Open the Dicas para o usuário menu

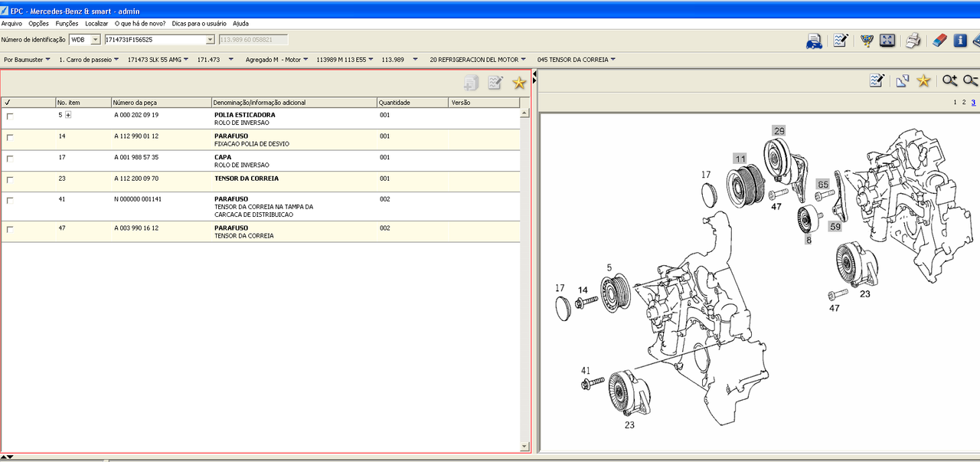tap(199, 24)
